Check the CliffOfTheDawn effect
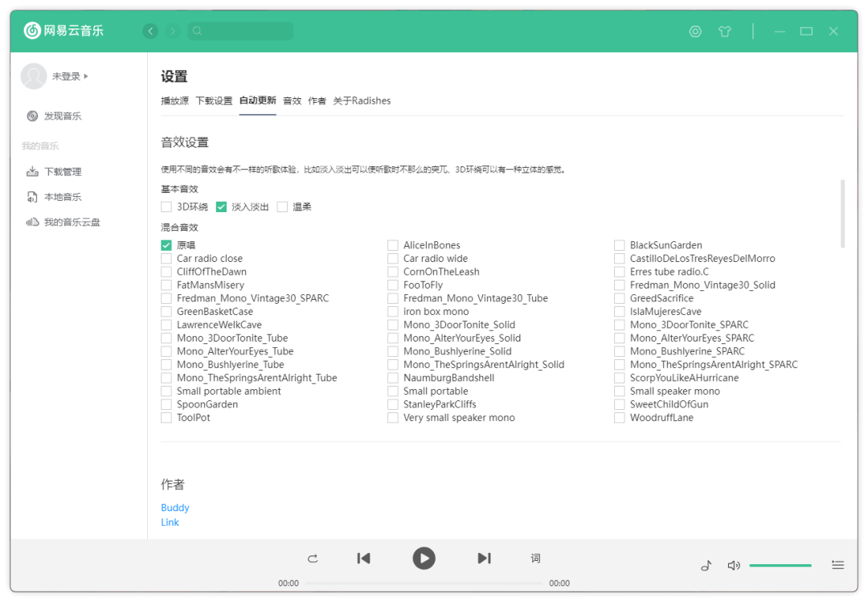 click(166, 272)
